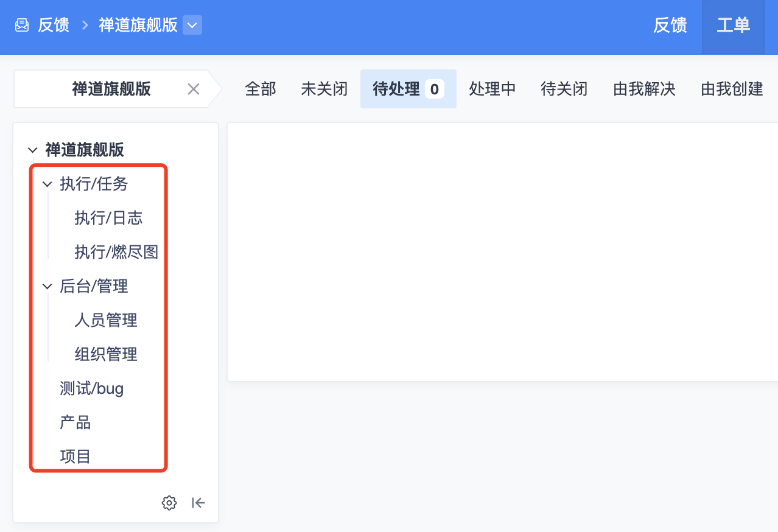Open the 反馈 navigation tab
Viewport: 778px width, 532px height.
[x=670, y=26]
